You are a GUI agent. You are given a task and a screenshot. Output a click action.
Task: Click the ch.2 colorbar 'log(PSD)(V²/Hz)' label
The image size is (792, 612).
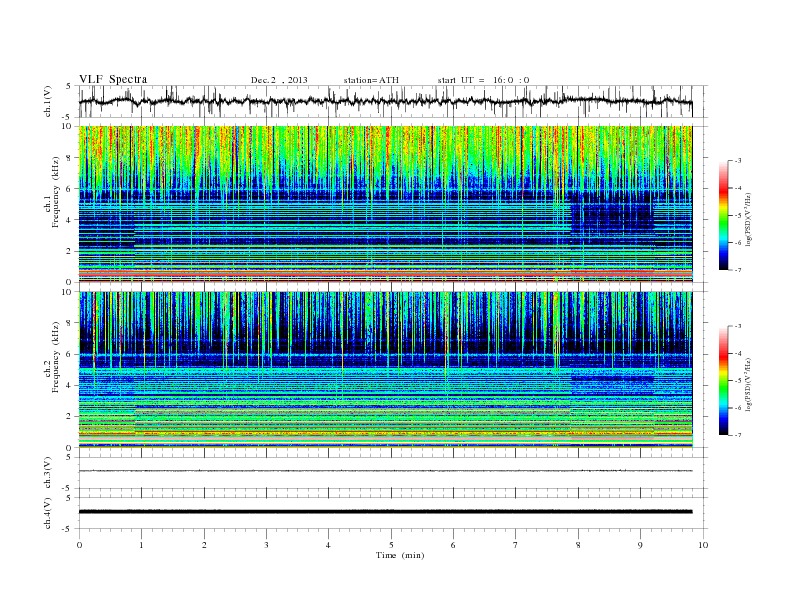click(749, 384)
